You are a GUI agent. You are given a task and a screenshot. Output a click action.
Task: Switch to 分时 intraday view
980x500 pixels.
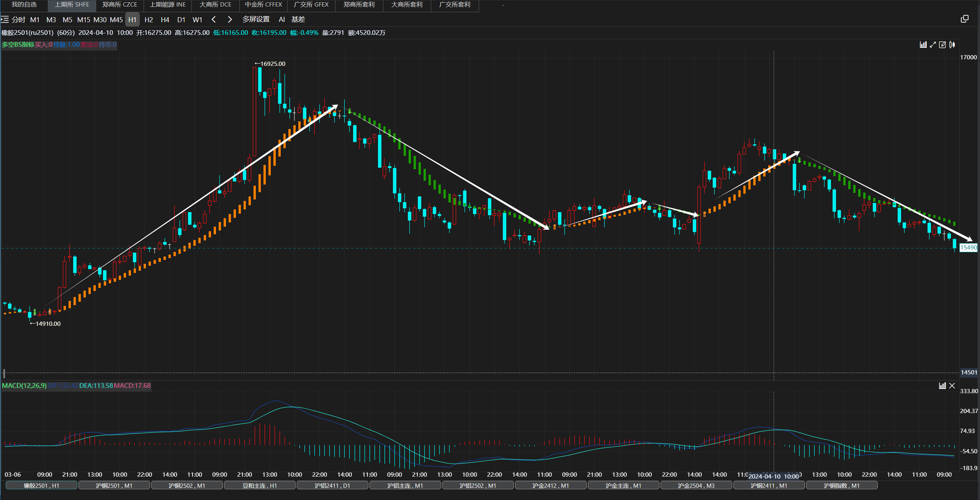pos(18,20)
